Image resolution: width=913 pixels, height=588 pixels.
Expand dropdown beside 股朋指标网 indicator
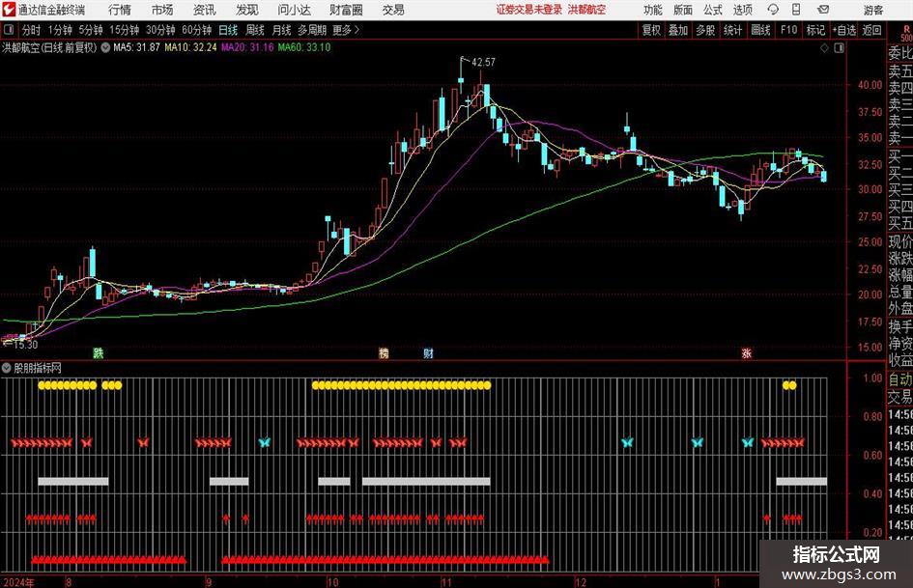[x=7, y=368]
